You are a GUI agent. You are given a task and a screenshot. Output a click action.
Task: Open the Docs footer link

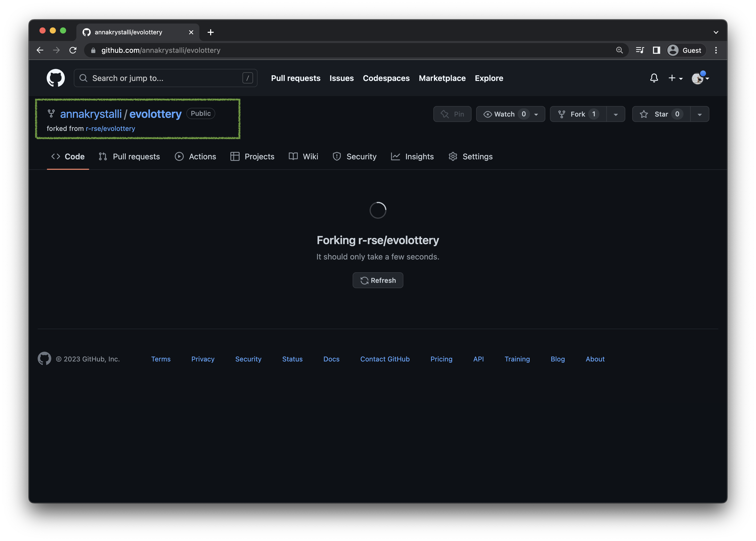331,359
